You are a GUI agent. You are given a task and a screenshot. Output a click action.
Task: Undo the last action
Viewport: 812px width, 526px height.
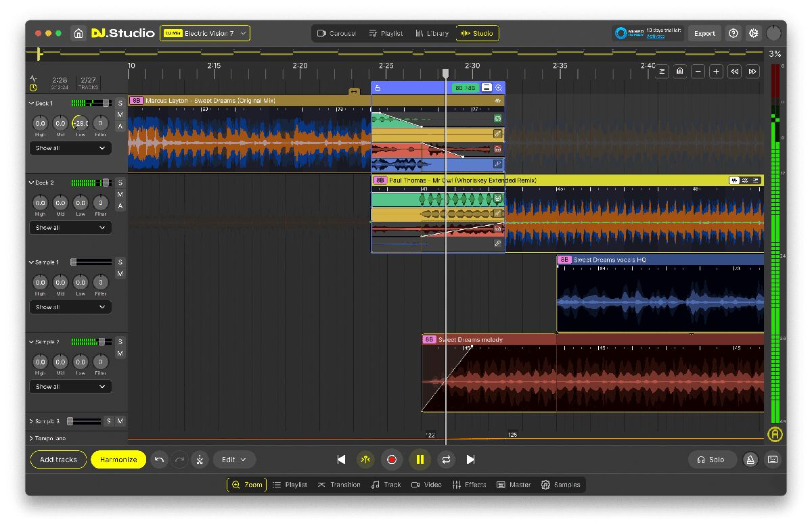pos(159,460)
